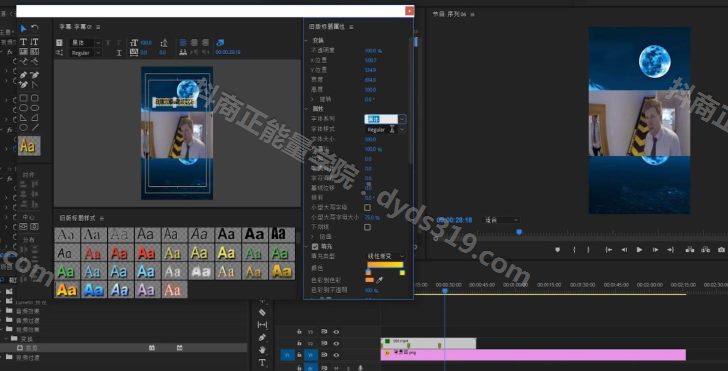Select the Razor tool beside the timeline
The width and height of the screenshot is (728, 371).
pos(262,312)
